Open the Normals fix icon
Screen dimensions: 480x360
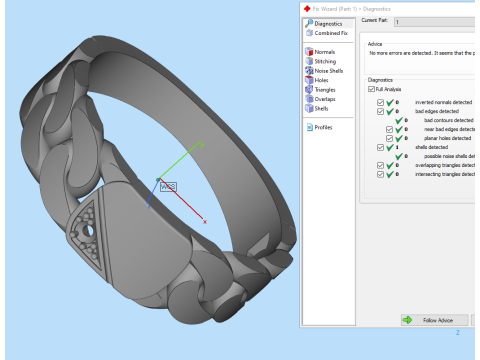coord(309,52)
